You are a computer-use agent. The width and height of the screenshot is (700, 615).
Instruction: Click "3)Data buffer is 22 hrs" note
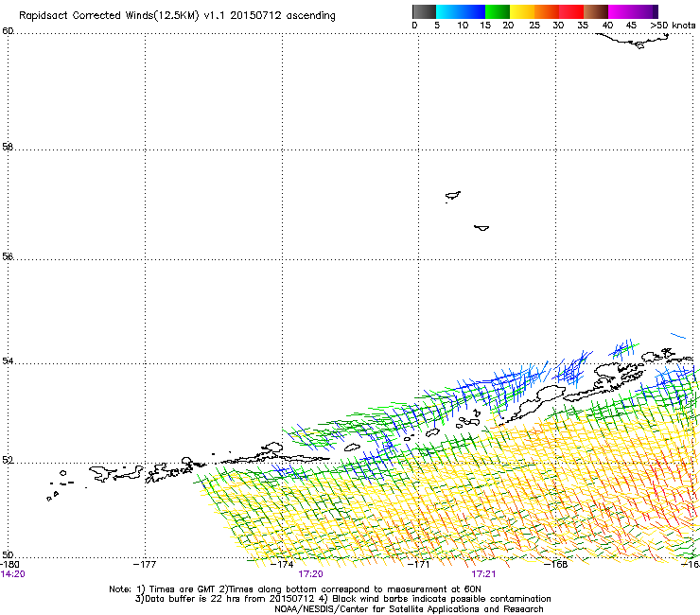pyautogui.click(x=188, y=599)
